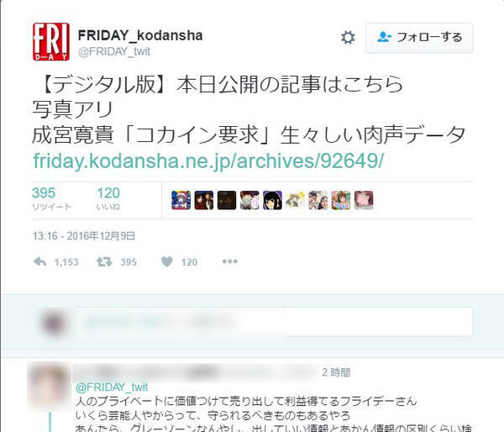The image size is (504, 432).
Task: Open the 13:16 - 2016年12月9日 timestamp
Action: coord(83,236)
